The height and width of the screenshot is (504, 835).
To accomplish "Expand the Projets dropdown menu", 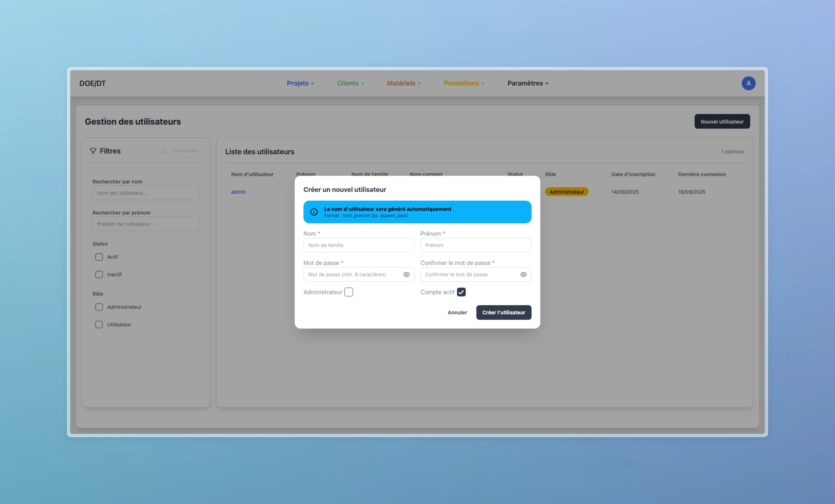I will click(x=300, y=83).
